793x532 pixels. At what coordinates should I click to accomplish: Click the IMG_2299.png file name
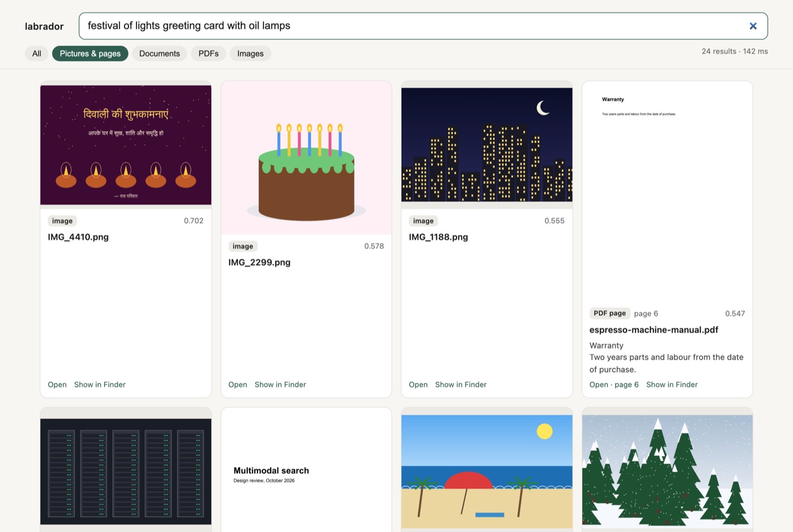(x=259, y=263)
